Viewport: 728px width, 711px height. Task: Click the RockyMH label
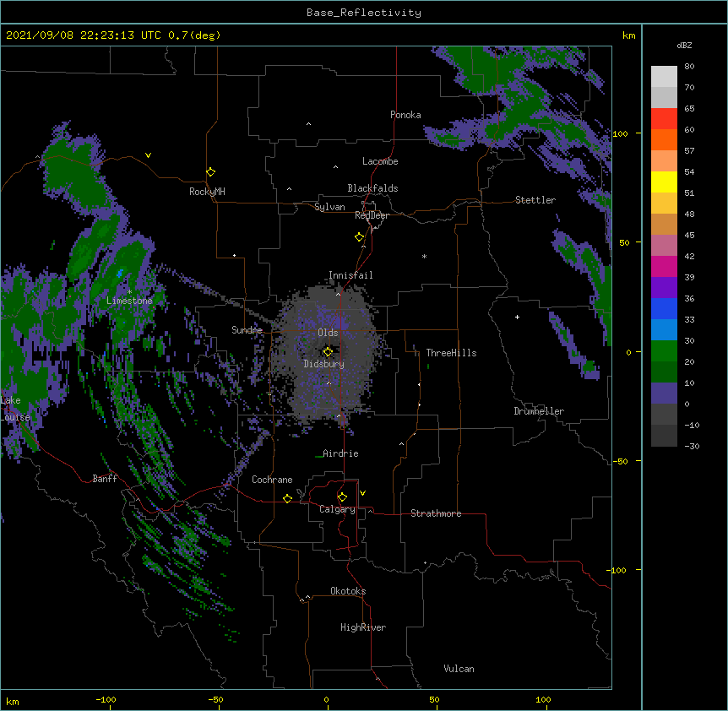pyautogui.click(x=207, y=192)
